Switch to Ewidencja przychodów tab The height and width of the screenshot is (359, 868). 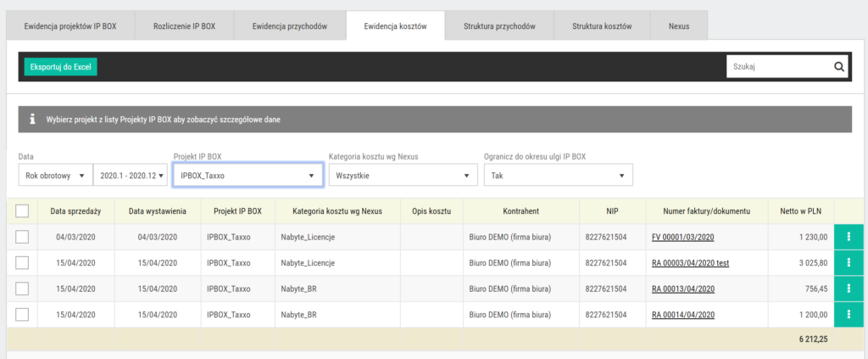[x=290, y=25]
